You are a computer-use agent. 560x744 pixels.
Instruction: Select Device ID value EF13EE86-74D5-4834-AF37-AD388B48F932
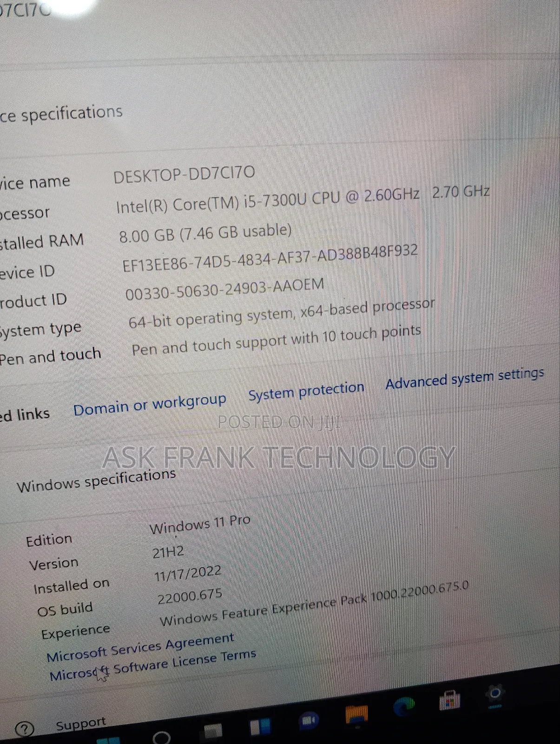(270, 258)
